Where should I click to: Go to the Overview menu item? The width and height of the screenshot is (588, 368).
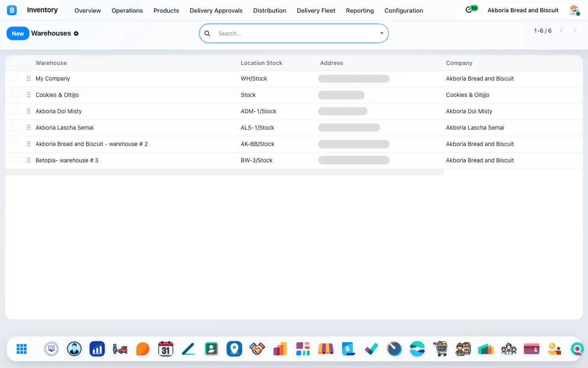click(87, 11)
